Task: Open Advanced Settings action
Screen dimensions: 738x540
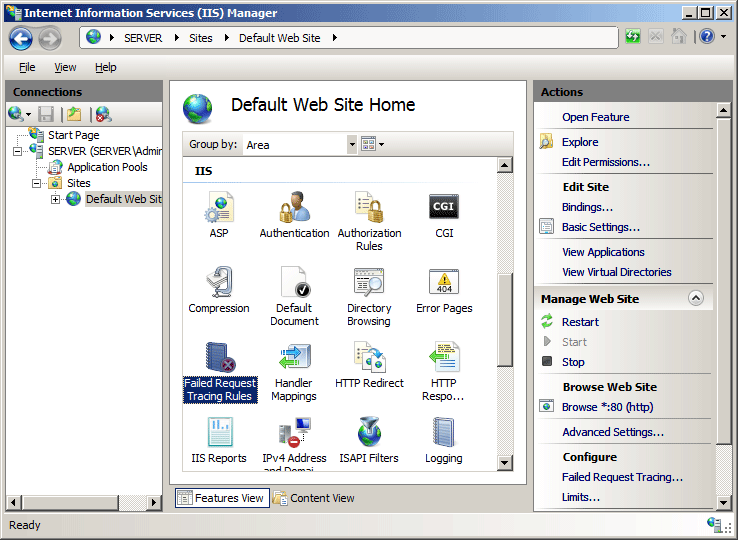Action: 613,432
